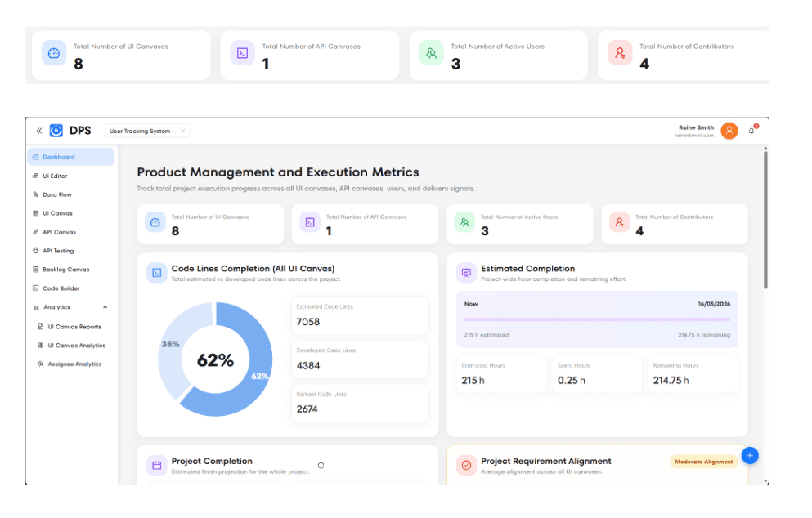Click the info icon beside Project Completion
Viewport: 812px width, 518px height.
click(x=321, y=465)
